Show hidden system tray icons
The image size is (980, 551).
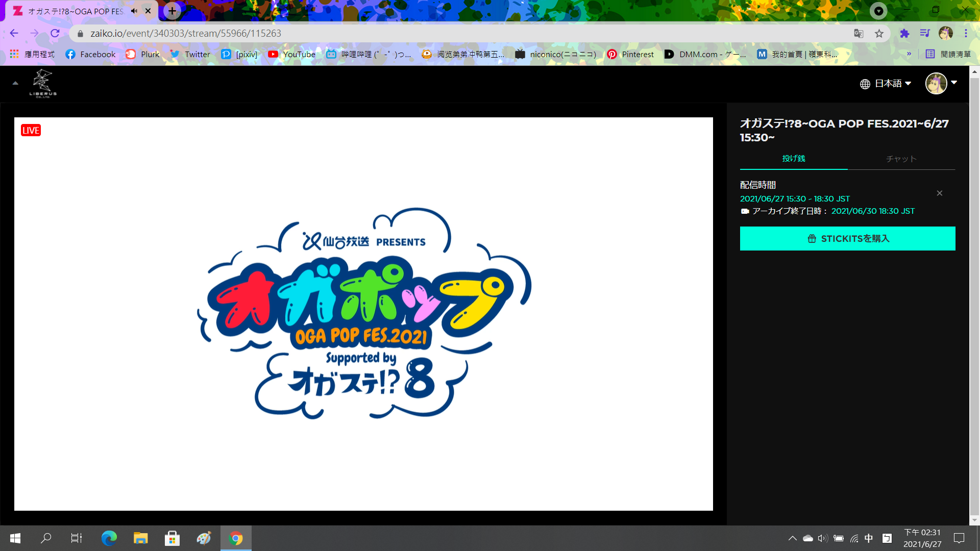792,538
